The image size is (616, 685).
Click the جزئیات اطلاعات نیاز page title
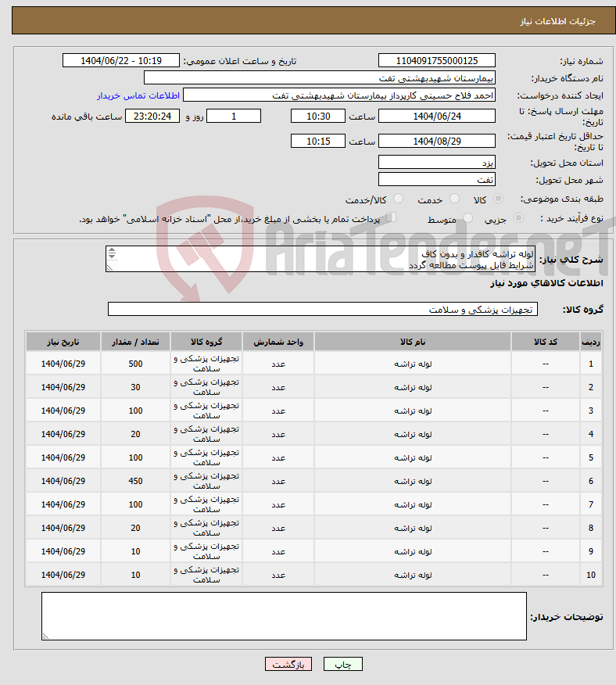(557, 21)
